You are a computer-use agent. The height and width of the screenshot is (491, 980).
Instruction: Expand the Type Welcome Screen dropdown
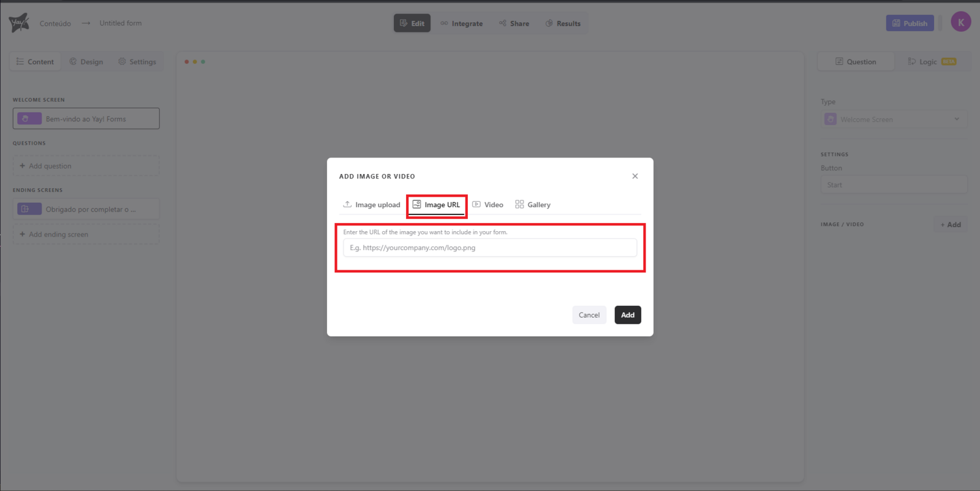point(894,120)
